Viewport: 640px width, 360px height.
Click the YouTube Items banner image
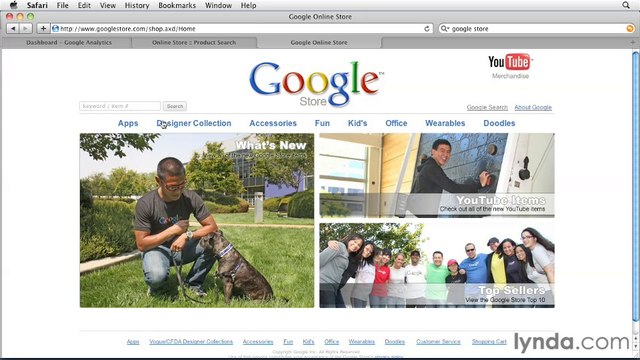437,175
